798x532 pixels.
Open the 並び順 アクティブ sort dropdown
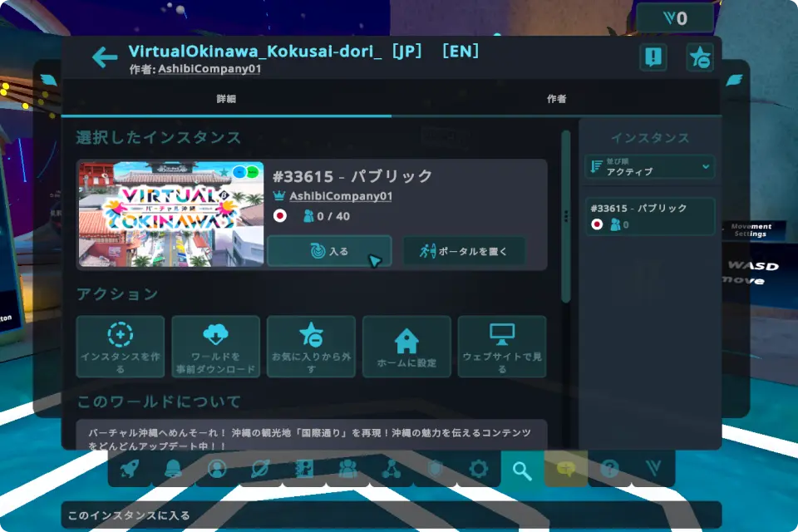click(650, 166)
